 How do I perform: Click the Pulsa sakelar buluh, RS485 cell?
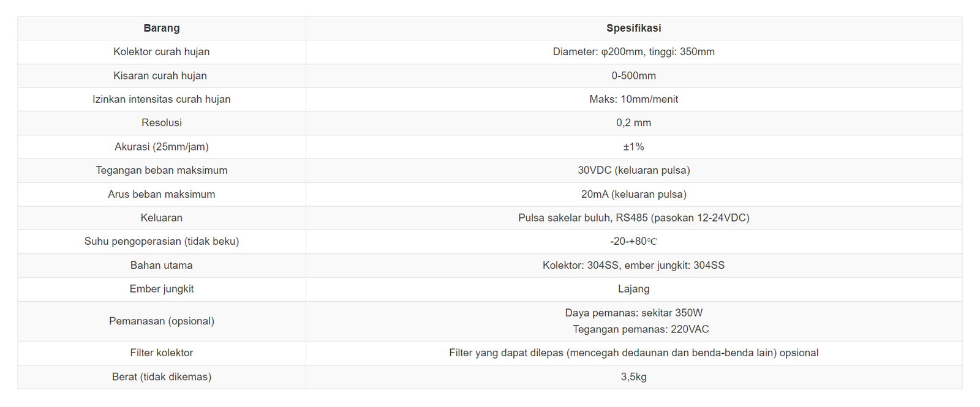[633, 218]
